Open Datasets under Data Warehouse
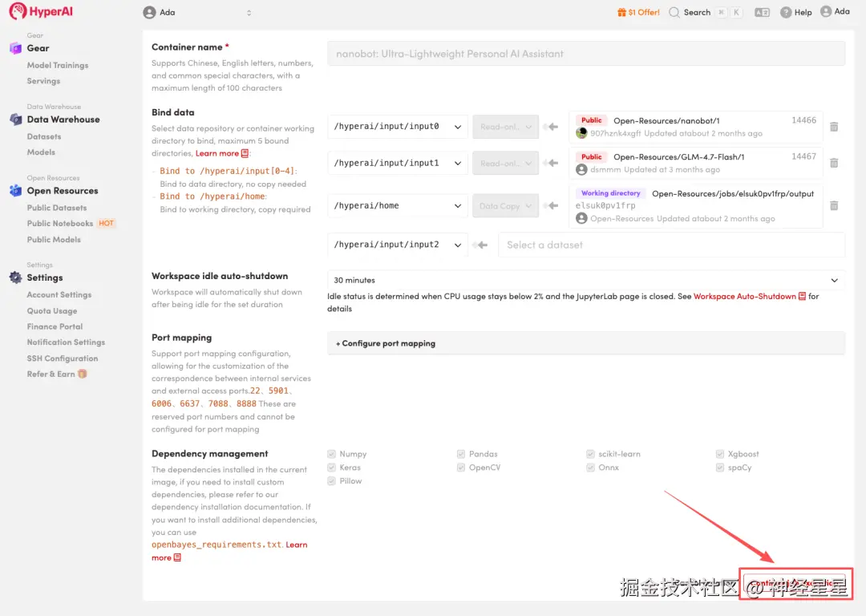866x616 pixels. (x=44, y=136)
